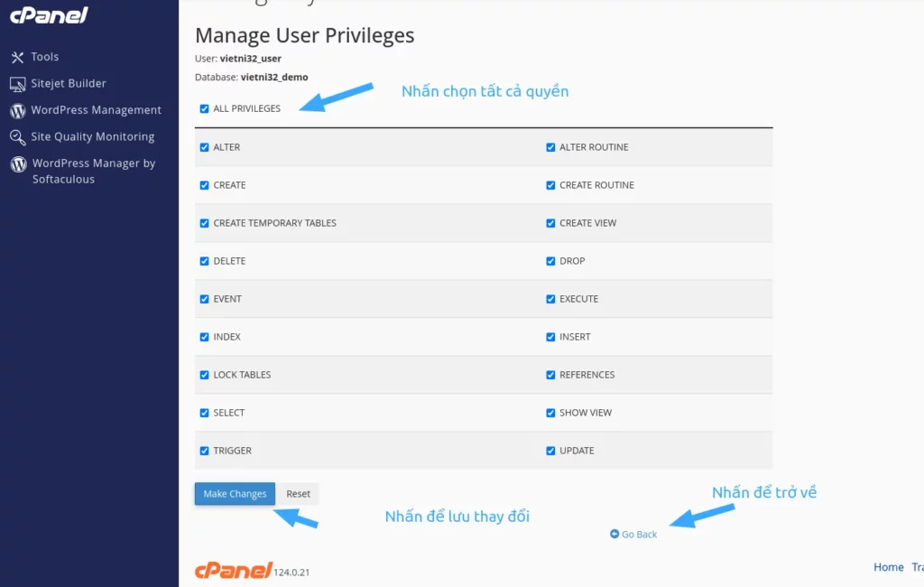Disable the ALTER privilege checkbox
924x587 pixels.
point(204,146)
